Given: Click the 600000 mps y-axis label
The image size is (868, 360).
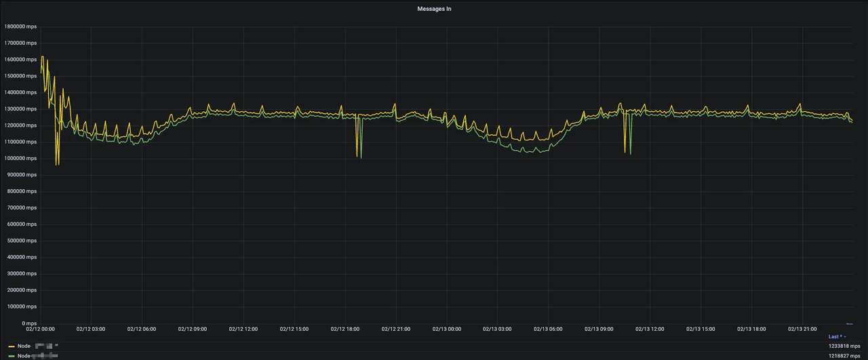Looking at the screenshot, I should coord(22,224).
